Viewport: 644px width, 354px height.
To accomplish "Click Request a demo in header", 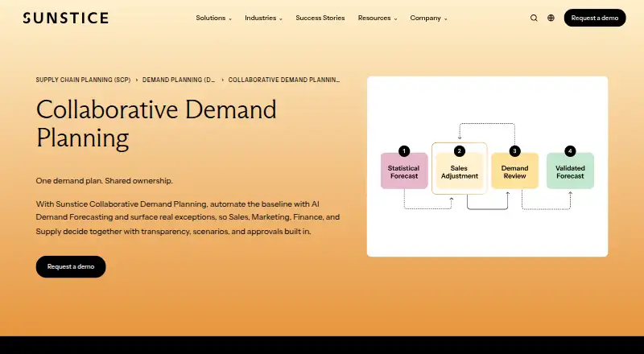I will (x=595, y=18).
